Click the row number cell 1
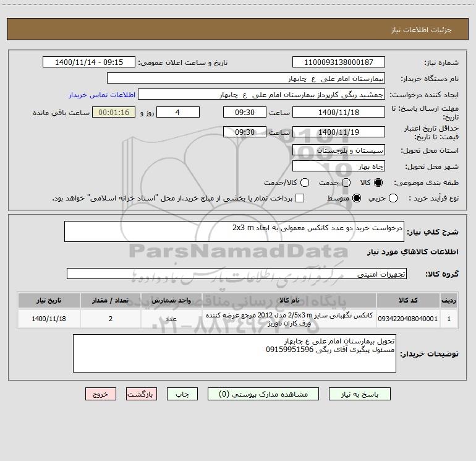The image size is (476, 461). 449,319
